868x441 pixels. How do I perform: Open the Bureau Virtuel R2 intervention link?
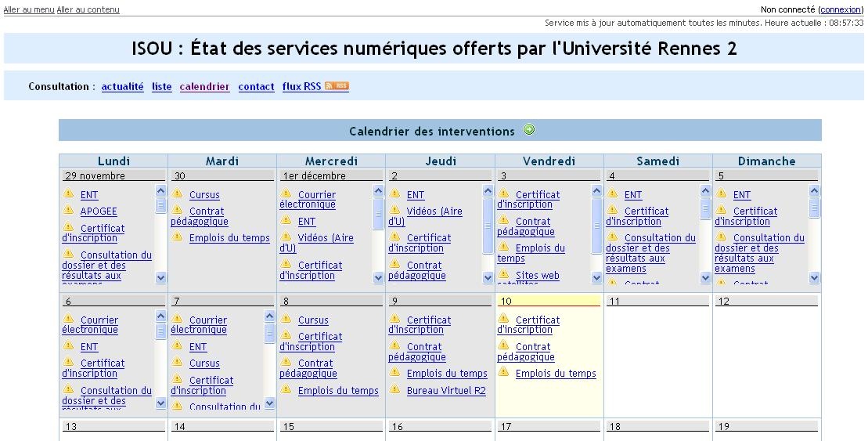(446, 391)
